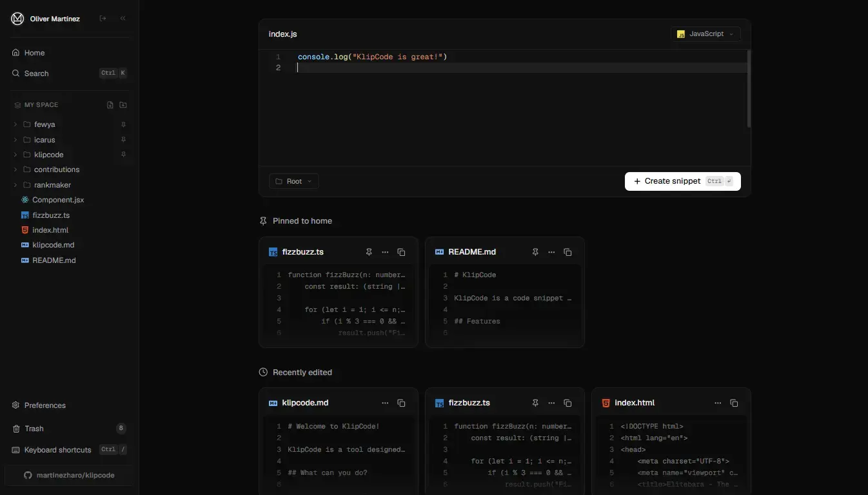The width and height of the screenshot is (868, 495).
Task: Unpin the klipcode folder in sidebar
Action: coord(123,155)
